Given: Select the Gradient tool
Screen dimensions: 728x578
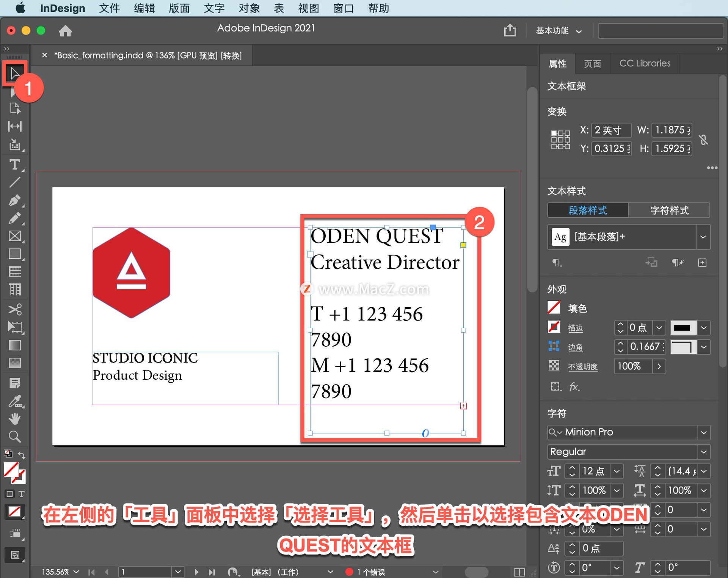Looking at the screenshot, I should tap(15, 345).
